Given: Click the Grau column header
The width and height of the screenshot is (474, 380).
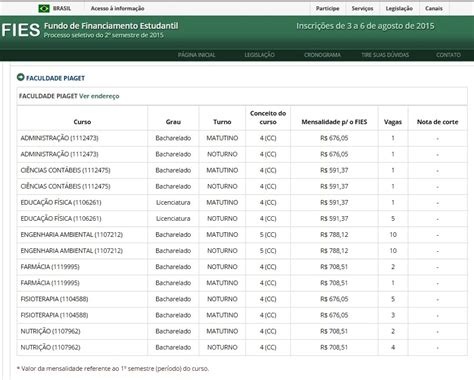Looking at the screenshot, I should point(173,122).
